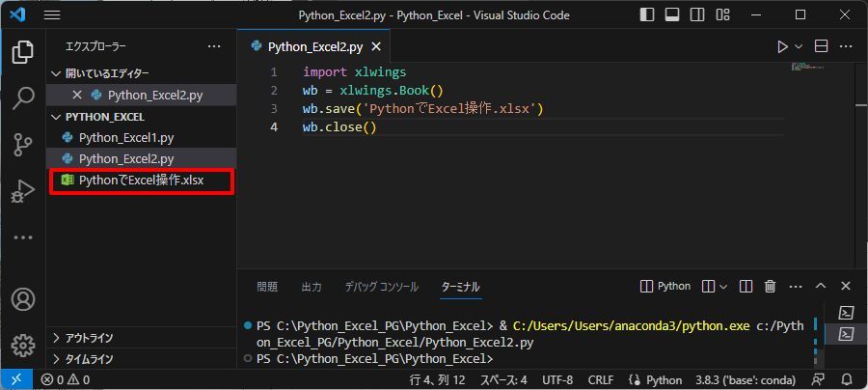Open the Explorer view in activity bar
The height and width of the screenshot is (390, 868).
(23, 53)
